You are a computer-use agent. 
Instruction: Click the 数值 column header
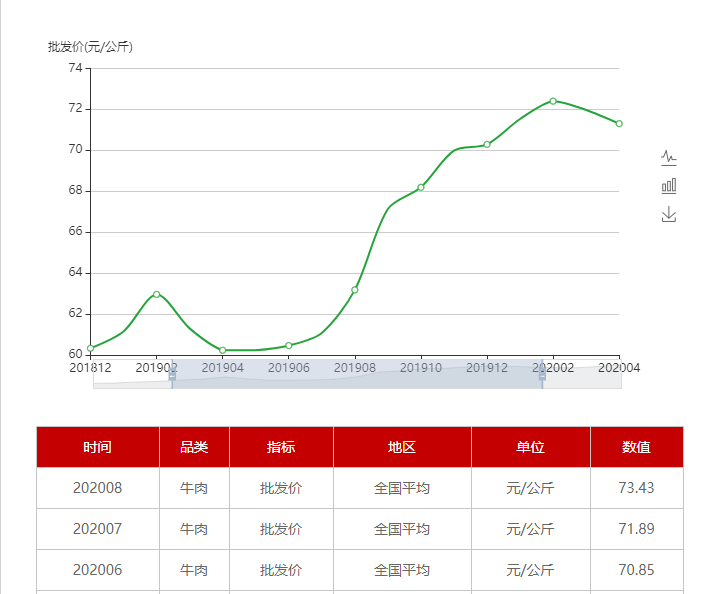click(636, 447)
